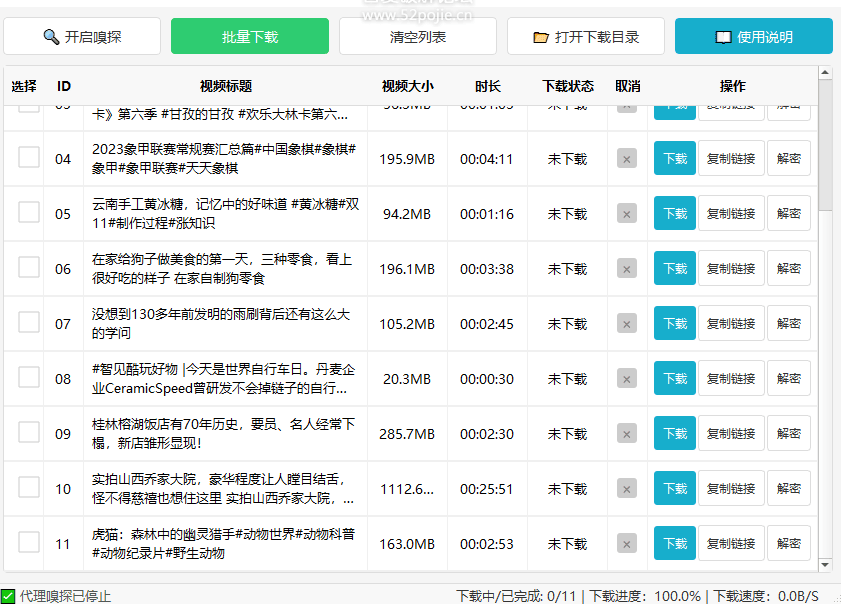Image resolution: width=841 pixels, height=604 pixels.
Task: Open the 使用说明 usage guide button
Action: [754, 37]
